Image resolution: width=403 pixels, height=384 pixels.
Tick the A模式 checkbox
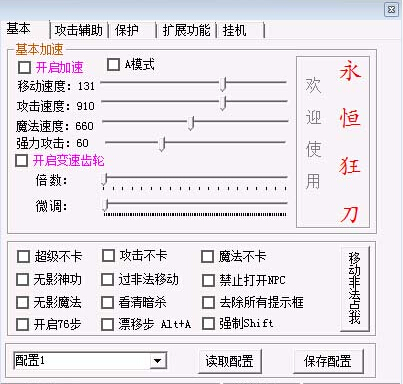coord(113,65)
